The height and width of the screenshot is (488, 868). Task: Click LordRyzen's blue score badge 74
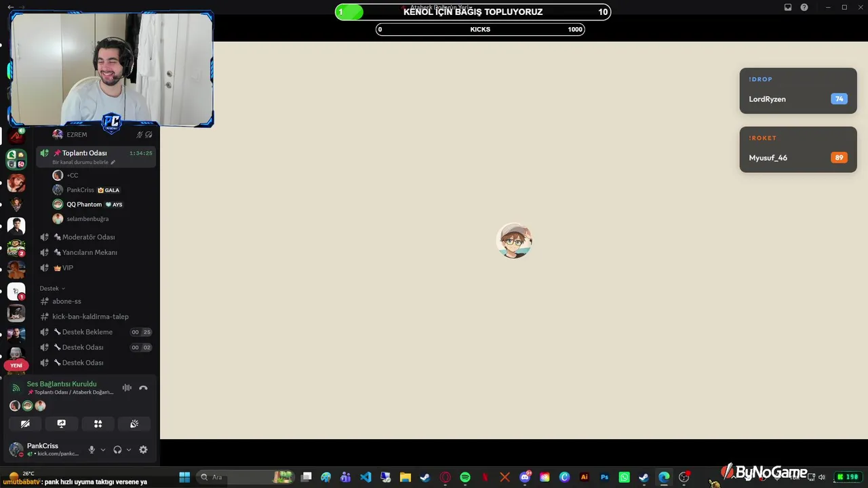[839, 99]
